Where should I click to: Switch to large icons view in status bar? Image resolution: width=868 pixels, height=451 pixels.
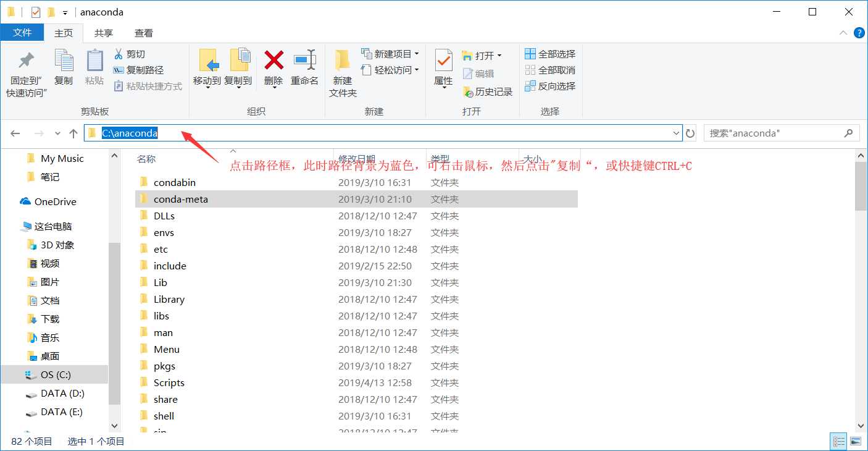(855, 442)
